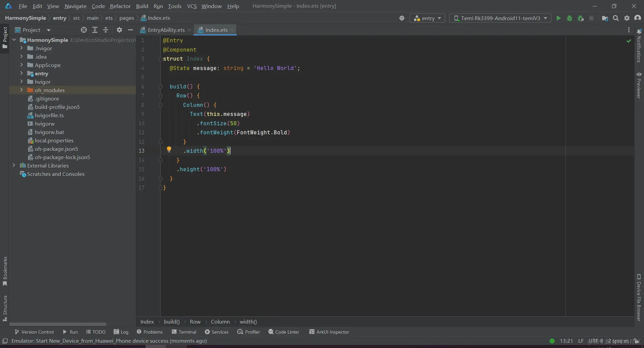Viewport: 644px width, 348px height.
Task: Click the Project panel horizontal scrollbar
Action: (x=58, y=324)
